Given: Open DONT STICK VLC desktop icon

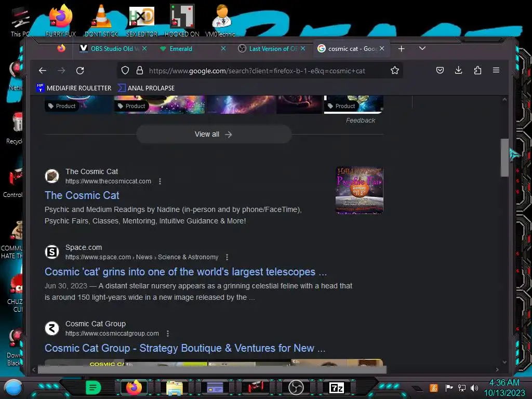Looking at the screenshot, I should point(101,20).
